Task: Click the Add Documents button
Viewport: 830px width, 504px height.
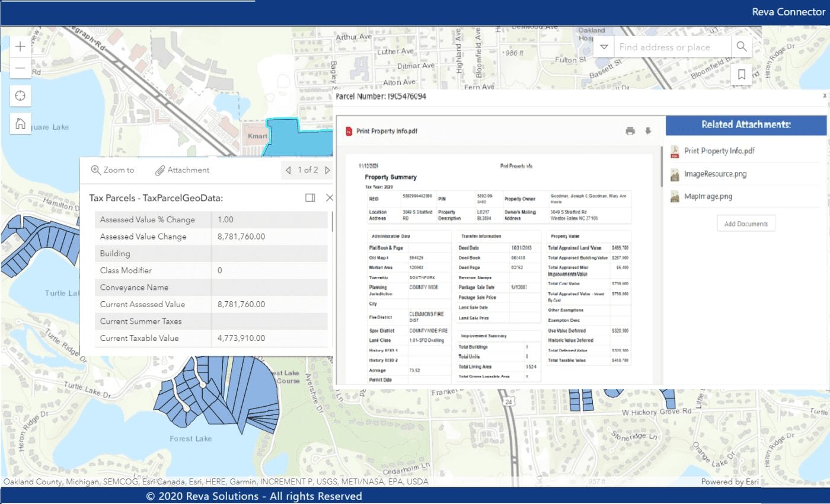Action: [746, 224]
